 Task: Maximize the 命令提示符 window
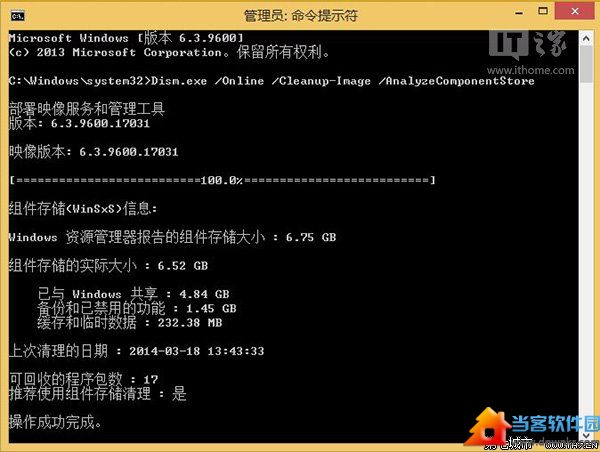(543, 11)
